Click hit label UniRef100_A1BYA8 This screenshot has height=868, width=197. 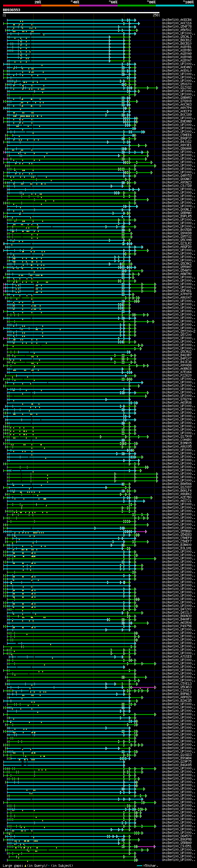pyautogui.click(x=177, y=57)
